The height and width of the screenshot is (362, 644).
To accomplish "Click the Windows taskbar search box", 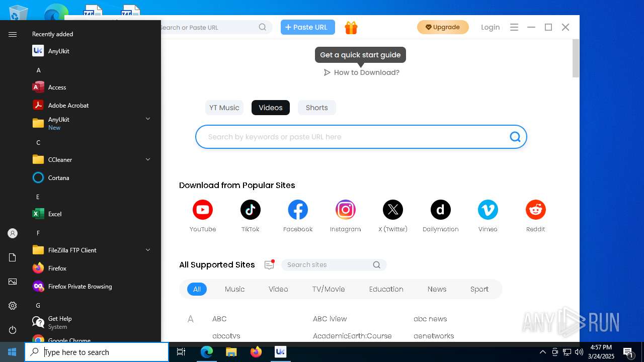I will pos(97,352).
